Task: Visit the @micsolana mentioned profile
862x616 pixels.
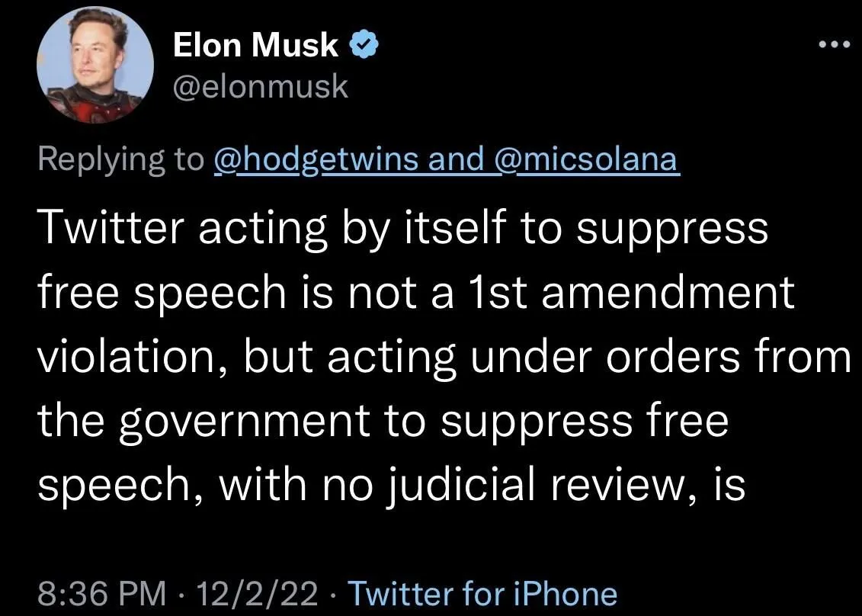Action: (588, 159)
